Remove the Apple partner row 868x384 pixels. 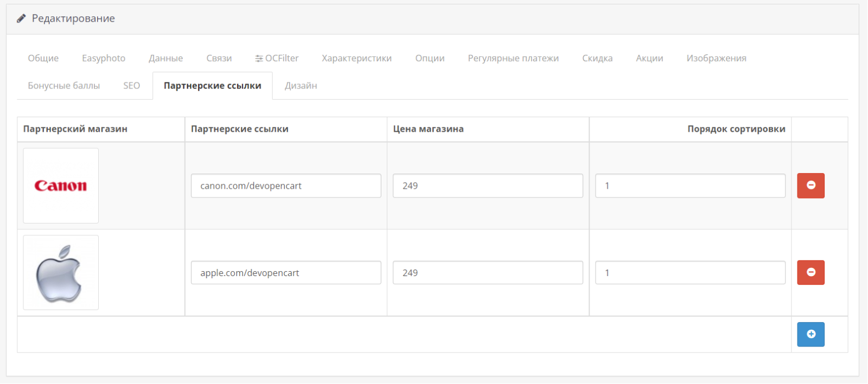pyautogui.click(x=810, y=272)
